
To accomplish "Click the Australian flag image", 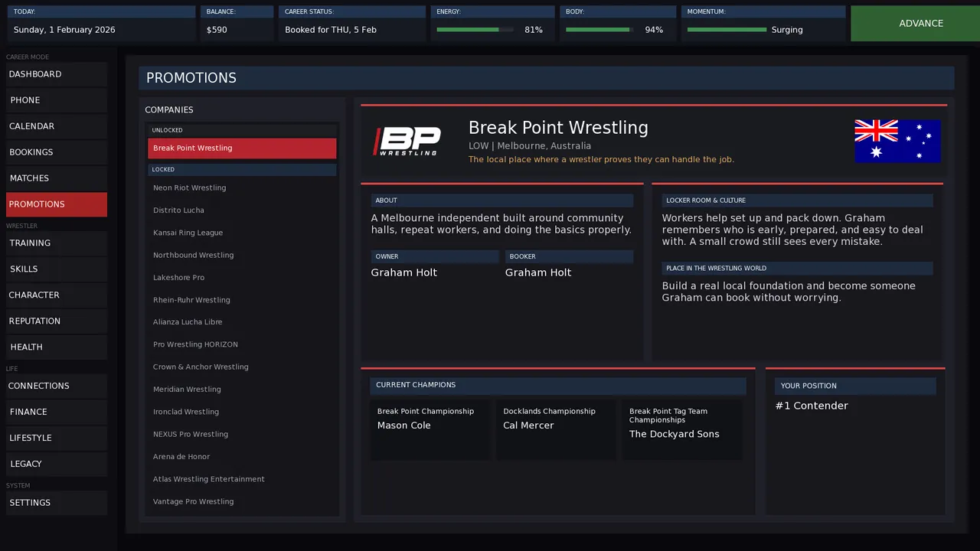I will (897, 141).
